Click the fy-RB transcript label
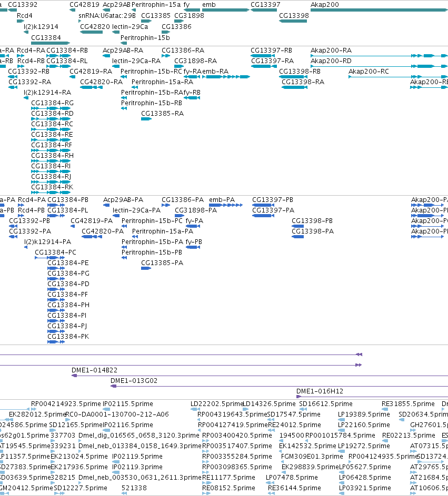Image resolution: width=448 pixels, height=496 pixels. coord(192,93)
